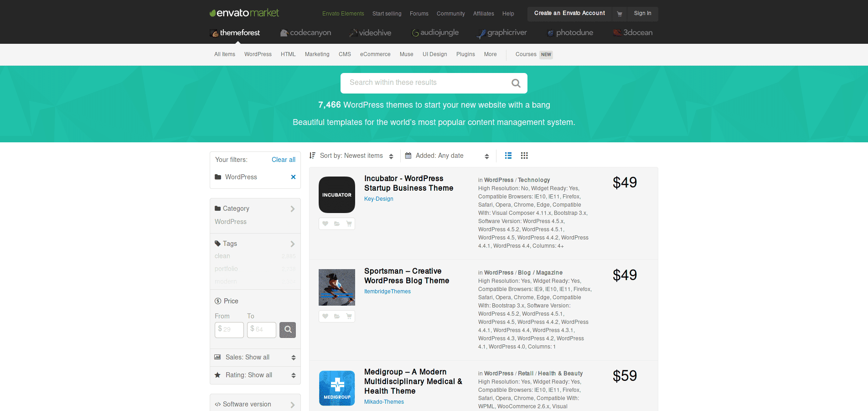
Task: Open the graphicriver marketplace
Action: point(502,33)
